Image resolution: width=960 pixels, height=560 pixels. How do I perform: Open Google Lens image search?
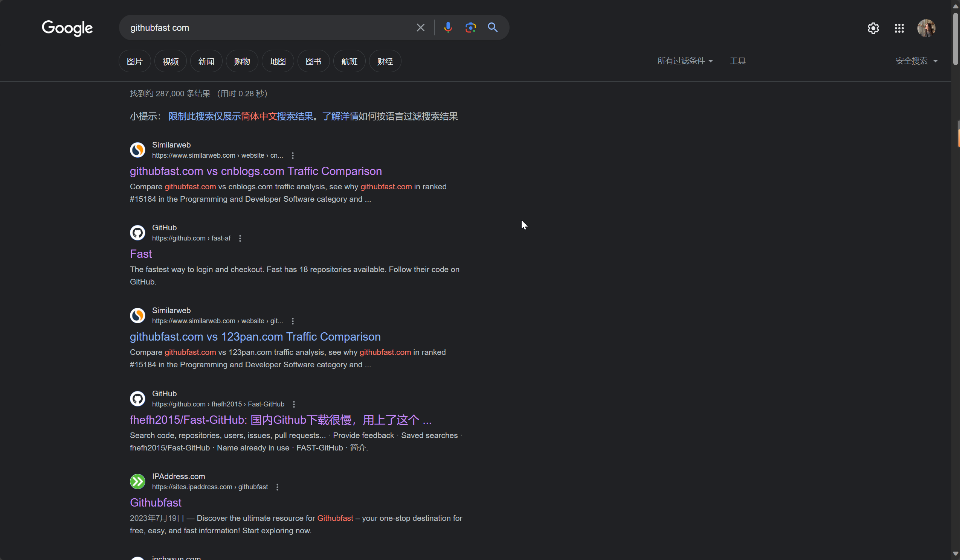(x=470, y=27)
